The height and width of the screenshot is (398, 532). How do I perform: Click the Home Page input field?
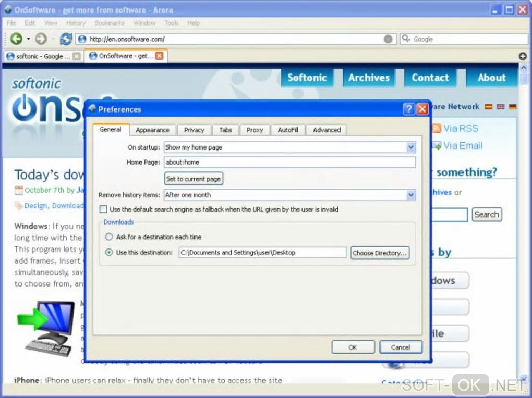289,162
